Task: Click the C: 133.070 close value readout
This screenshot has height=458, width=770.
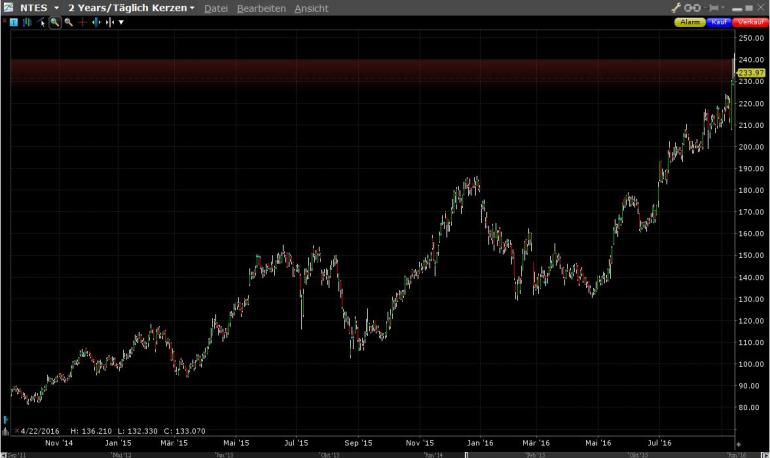Action: tap(185, 431)
